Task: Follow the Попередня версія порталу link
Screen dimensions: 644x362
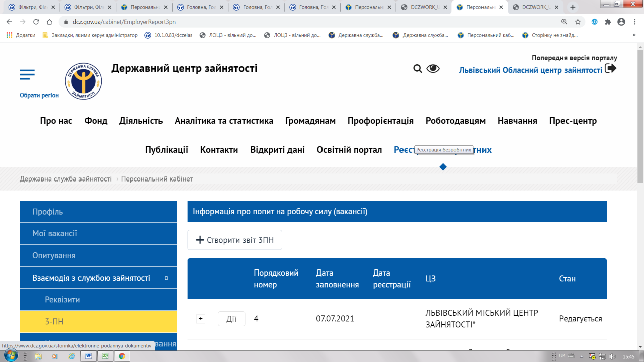Action: 574,58
